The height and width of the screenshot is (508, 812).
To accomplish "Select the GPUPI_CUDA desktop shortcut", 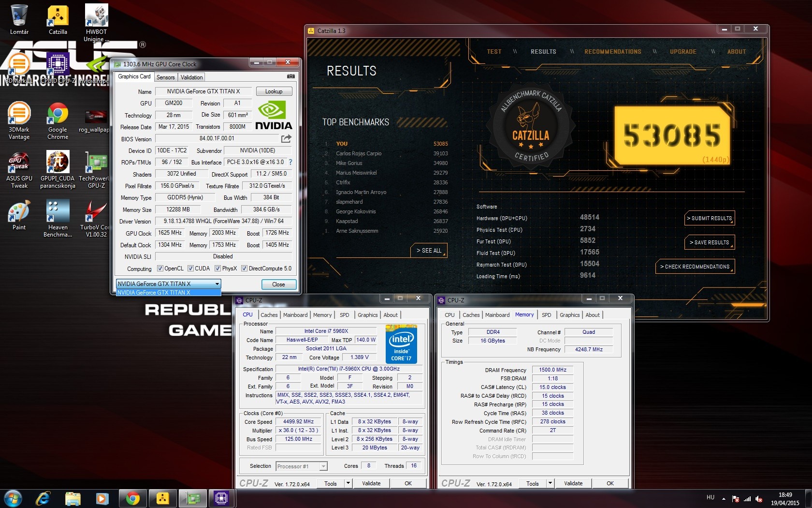I will pyautogui.click(x=58, y=169).
